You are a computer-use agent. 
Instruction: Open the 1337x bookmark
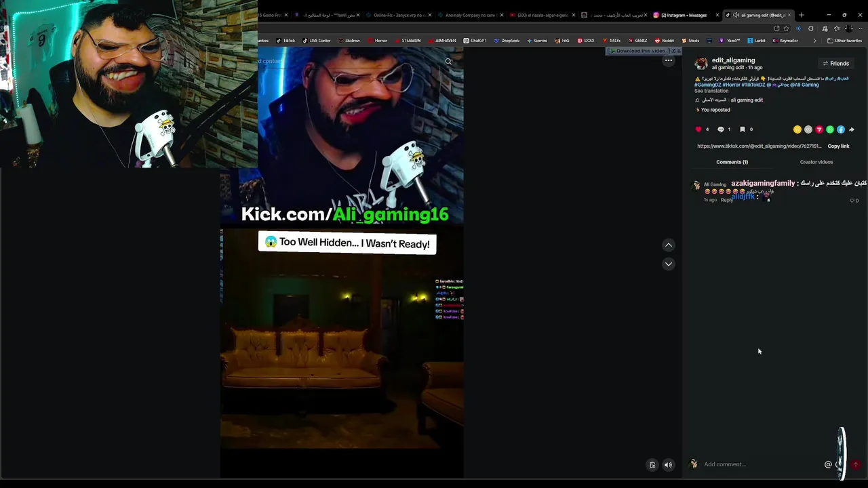click(612, 41)
